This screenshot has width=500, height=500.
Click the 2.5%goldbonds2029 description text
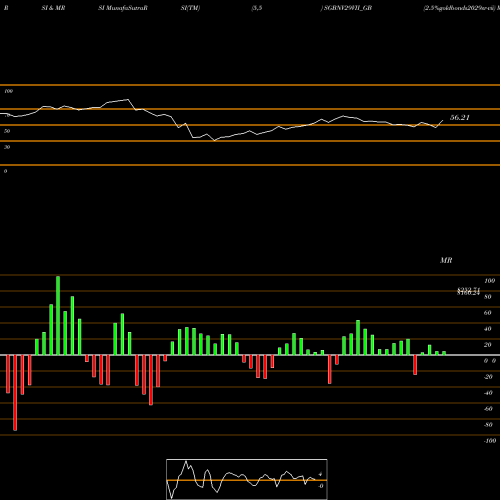[x=459, y=8]
